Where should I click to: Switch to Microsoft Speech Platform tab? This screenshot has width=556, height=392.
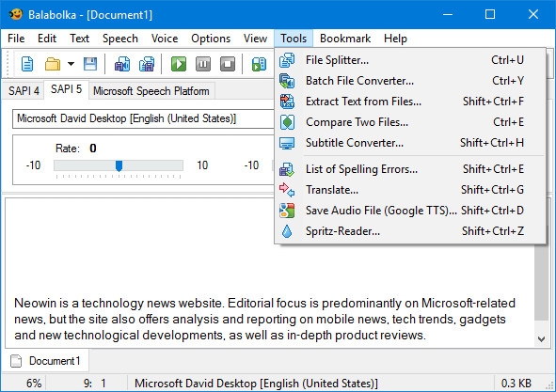click(151, 91)
